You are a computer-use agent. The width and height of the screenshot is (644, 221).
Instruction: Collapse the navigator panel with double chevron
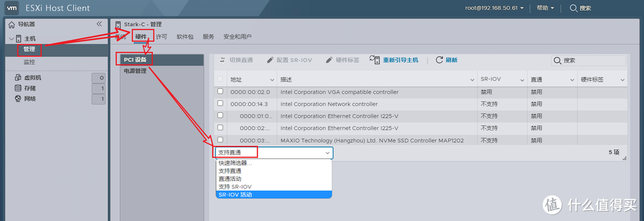pyautogui.click(x=99, y=24)
